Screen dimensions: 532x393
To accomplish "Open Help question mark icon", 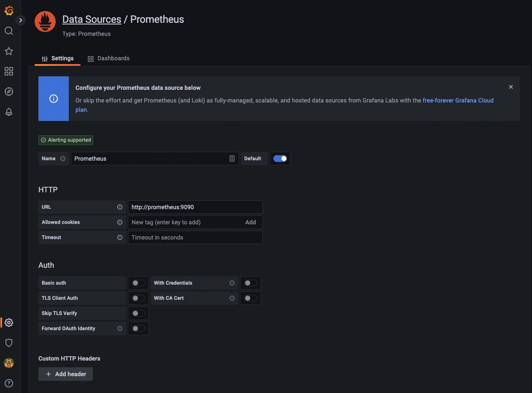I will (x=9, y=383).
